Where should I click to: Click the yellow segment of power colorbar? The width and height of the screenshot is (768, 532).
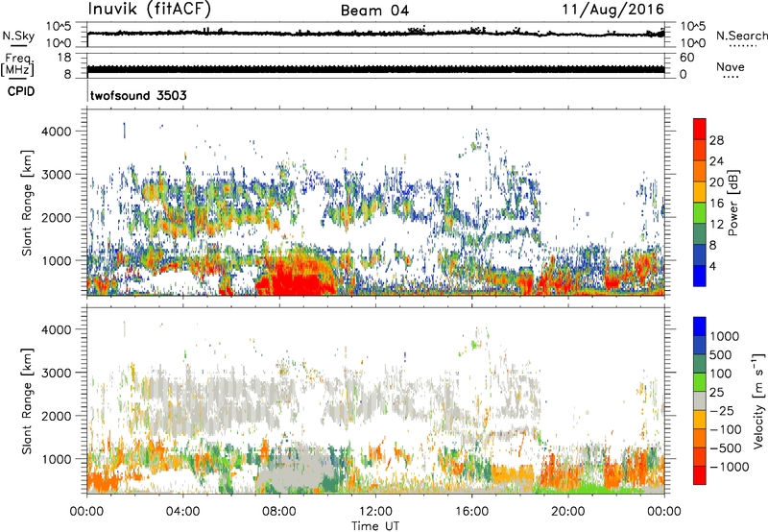(700, 192)
